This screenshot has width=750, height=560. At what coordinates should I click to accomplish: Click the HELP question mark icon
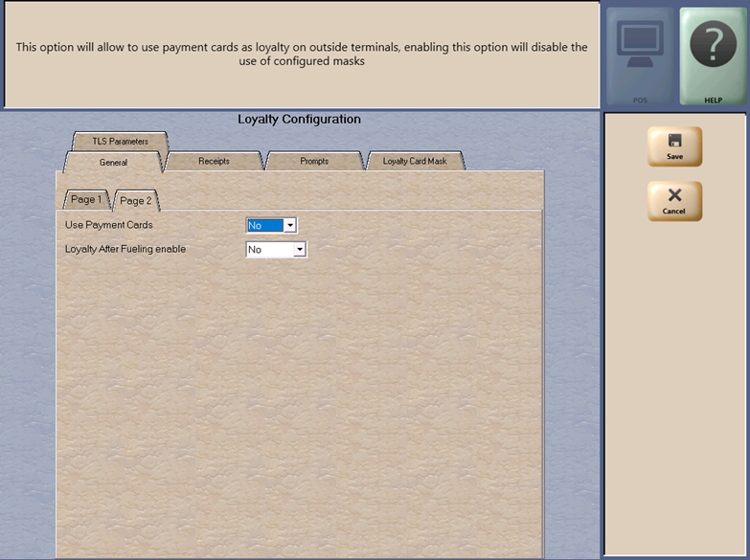tap(713, 56)
